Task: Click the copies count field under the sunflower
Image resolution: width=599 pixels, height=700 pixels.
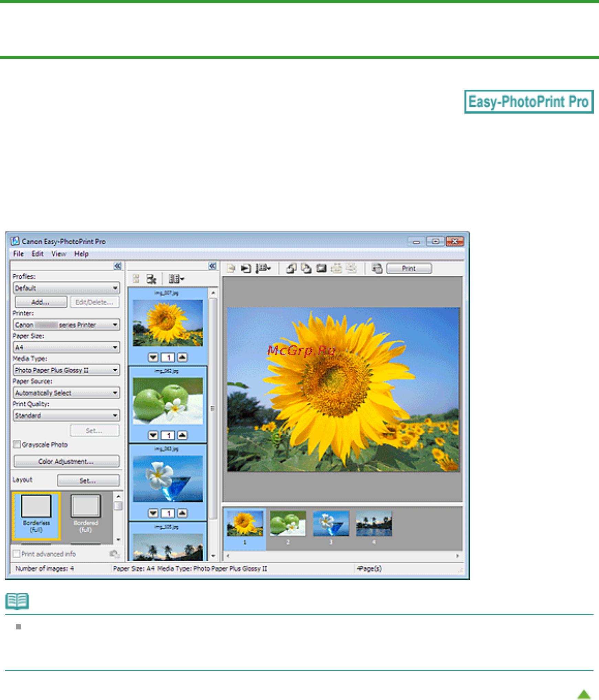Action: [168, 357]
